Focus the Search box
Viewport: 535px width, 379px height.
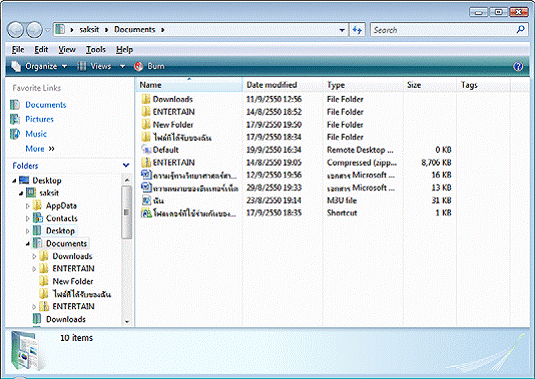point(444,30)
